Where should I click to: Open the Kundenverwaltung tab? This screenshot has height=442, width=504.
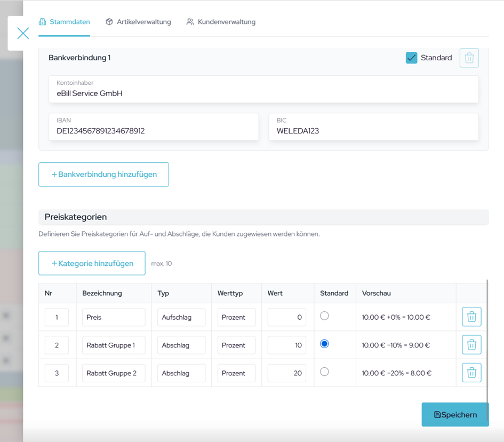(x=221, y=22)
